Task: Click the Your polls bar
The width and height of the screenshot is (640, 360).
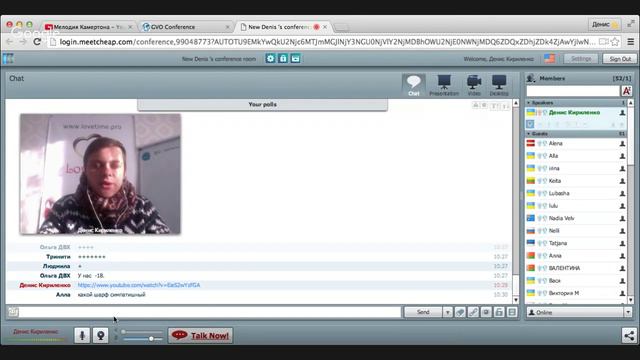Action: 262,104
